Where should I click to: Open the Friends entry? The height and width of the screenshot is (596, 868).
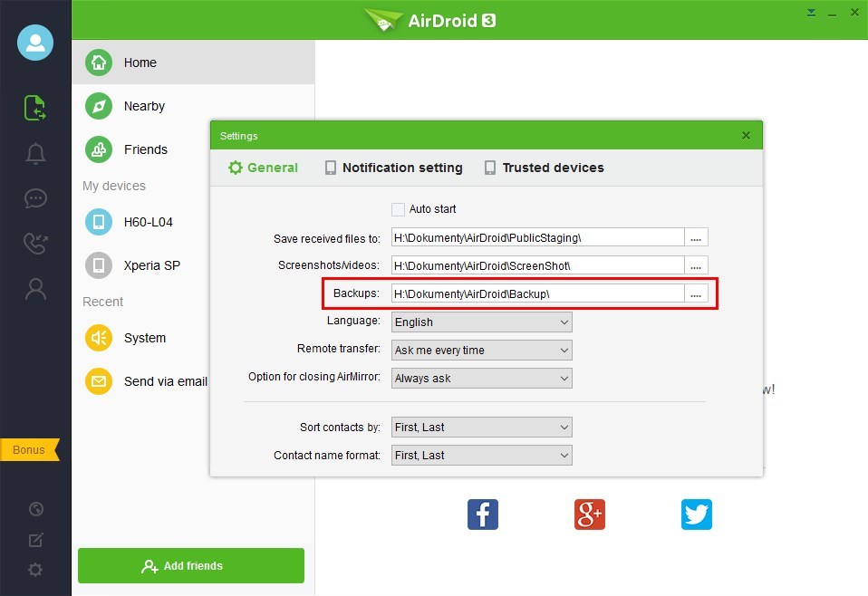click(x=141, y=149)
